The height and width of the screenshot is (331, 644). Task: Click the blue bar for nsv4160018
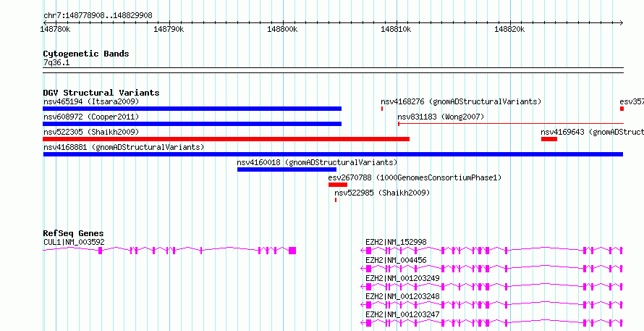pos(287,169)
